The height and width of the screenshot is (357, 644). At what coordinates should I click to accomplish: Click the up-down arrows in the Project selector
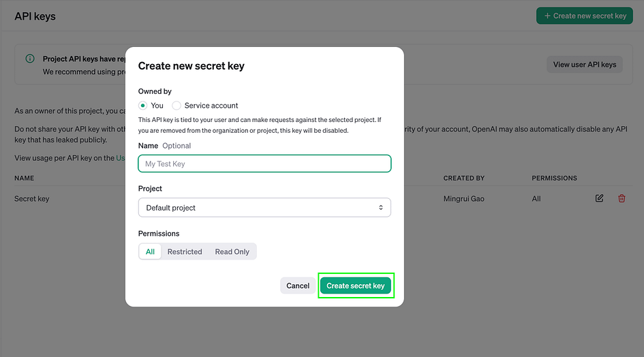tap(381, 208)
